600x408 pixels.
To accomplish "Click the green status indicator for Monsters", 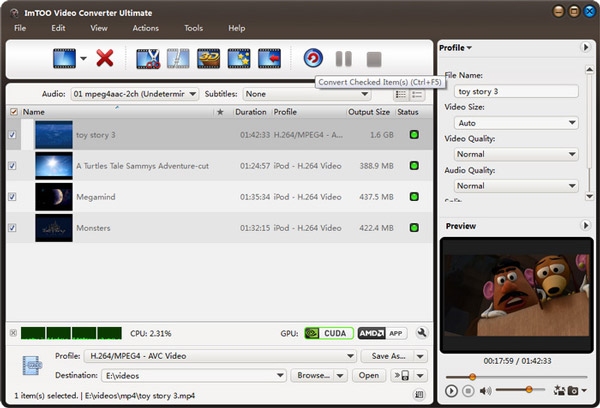I will pos(414,228).
